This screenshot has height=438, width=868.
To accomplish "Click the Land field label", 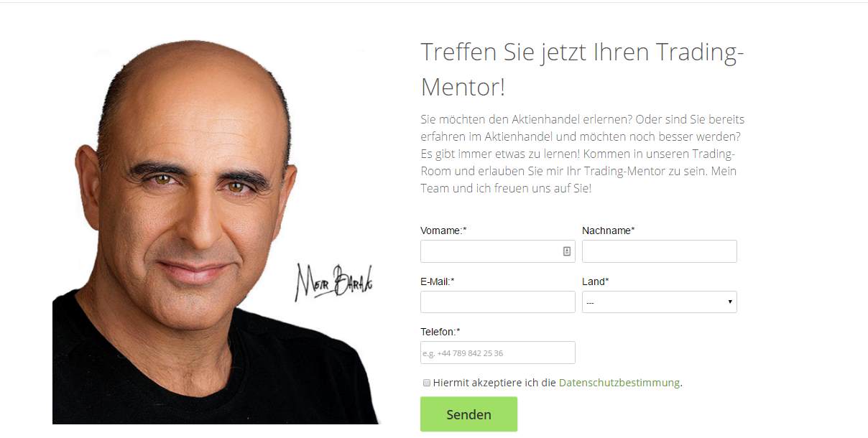I will coord(596,281).
